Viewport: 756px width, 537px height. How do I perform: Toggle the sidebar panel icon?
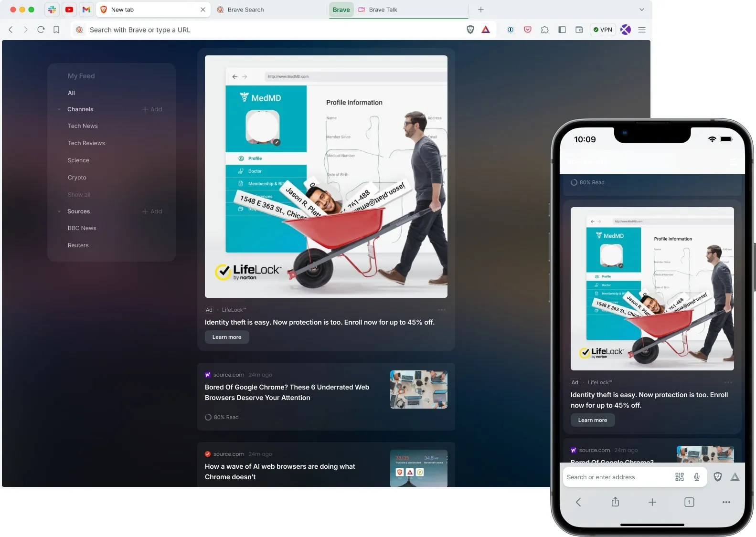point(562,30)
